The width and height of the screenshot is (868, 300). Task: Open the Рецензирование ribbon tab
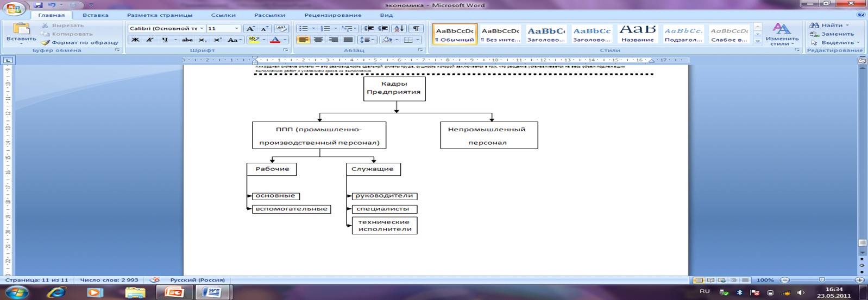click(x=332, y=15)
